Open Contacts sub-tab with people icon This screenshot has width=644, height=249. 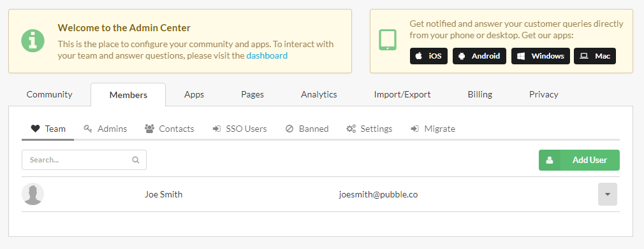tap(169, 129)
